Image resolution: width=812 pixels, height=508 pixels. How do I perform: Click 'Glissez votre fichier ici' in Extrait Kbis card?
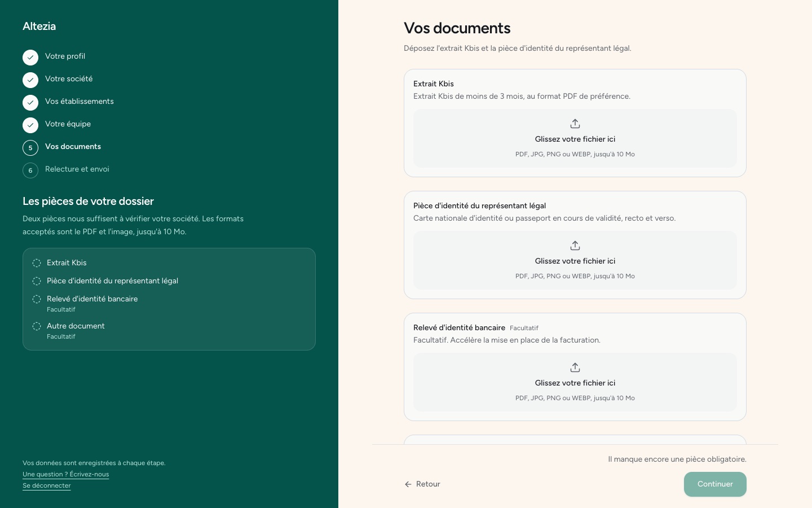pos(575,139)
